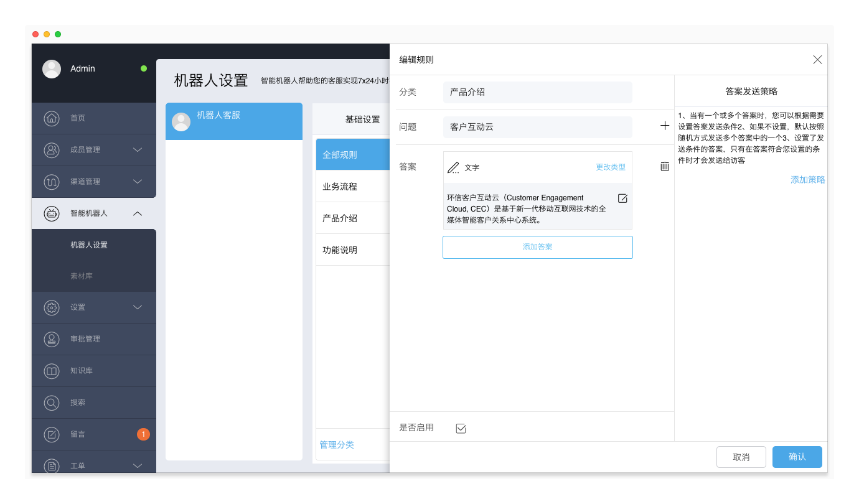The width and height of the screenshot is (859, 504).
Task: Open 留言 messages in sidebar
Action: pyautogui.click(x=78, y=434)
